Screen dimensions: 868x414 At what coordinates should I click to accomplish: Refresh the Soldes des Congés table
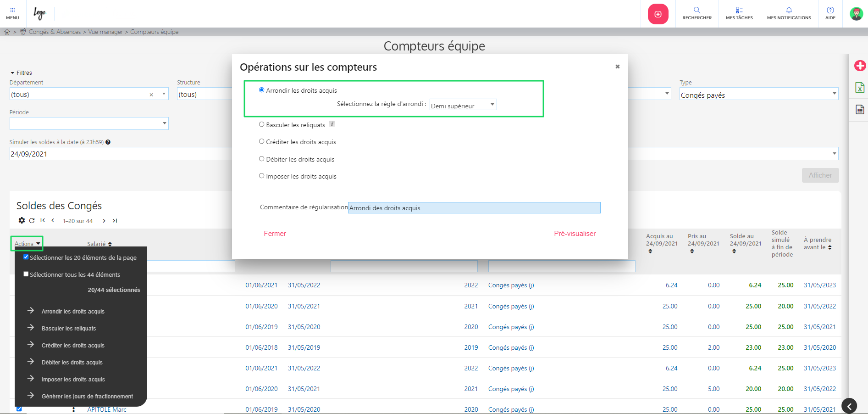point(32,221)
